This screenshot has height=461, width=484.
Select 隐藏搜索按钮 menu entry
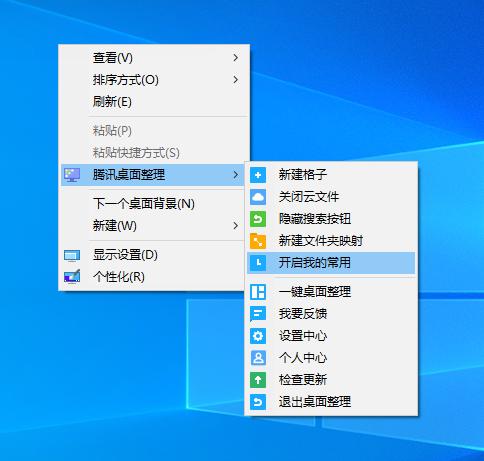coord(331,219)
